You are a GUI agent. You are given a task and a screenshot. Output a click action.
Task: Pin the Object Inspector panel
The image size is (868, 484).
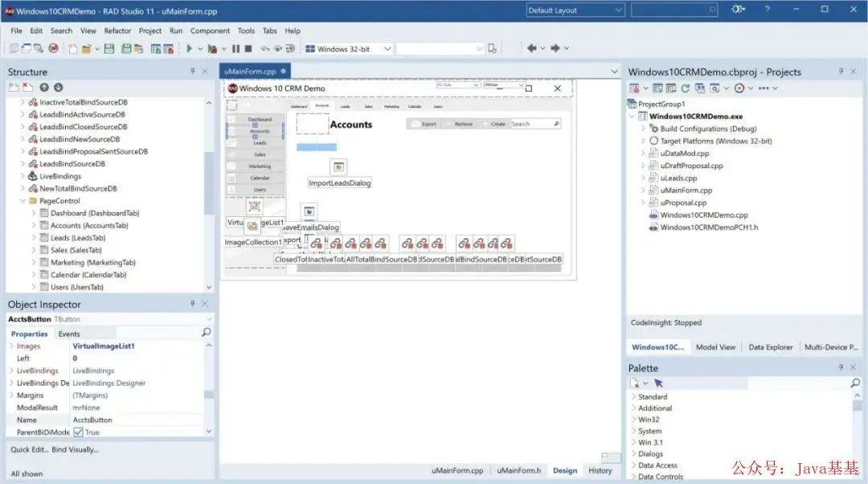[x=192, y=304]
